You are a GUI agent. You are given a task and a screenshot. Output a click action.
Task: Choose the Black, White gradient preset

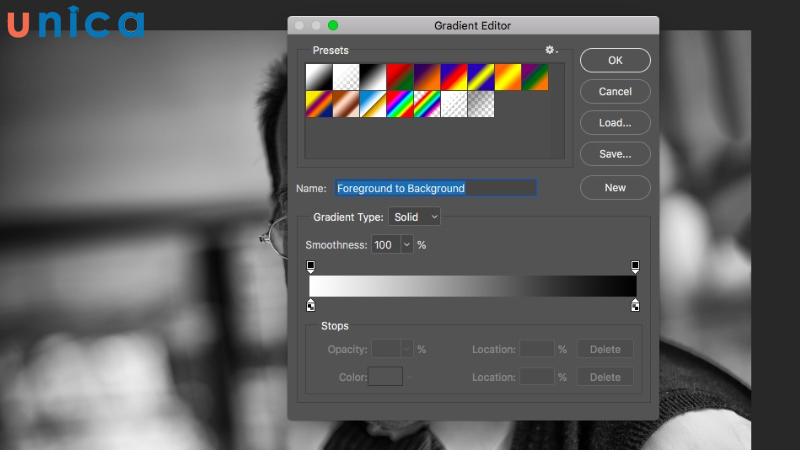coord(373,77)
